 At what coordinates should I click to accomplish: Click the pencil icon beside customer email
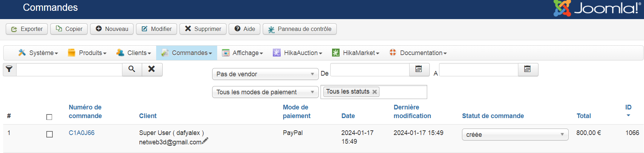(x=205, y=141)
